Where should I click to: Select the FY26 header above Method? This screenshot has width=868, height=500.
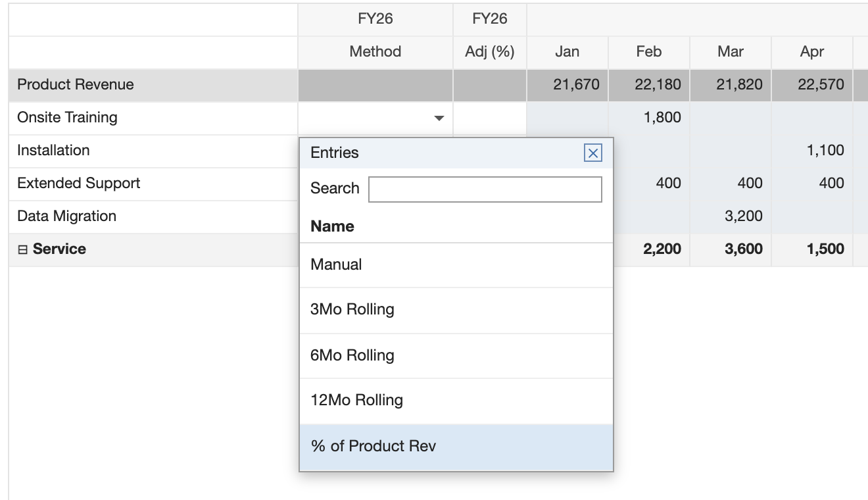pos(375,19)
